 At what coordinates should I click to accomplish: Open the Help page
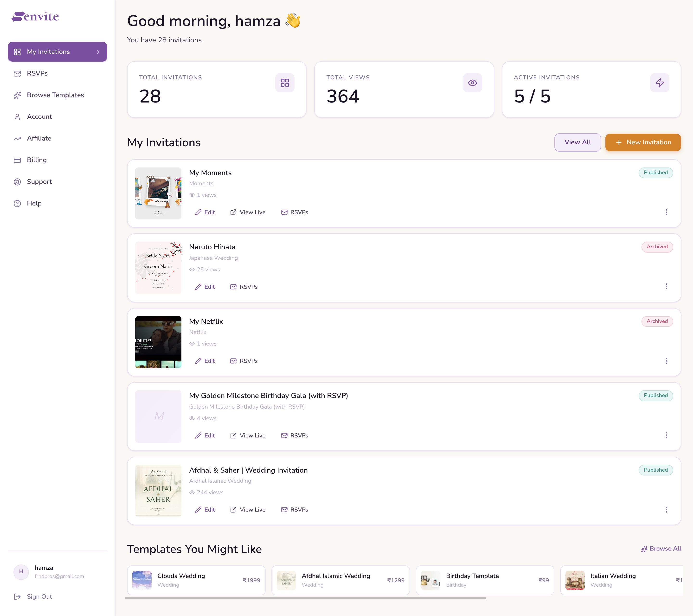click(x=57, y=203)
